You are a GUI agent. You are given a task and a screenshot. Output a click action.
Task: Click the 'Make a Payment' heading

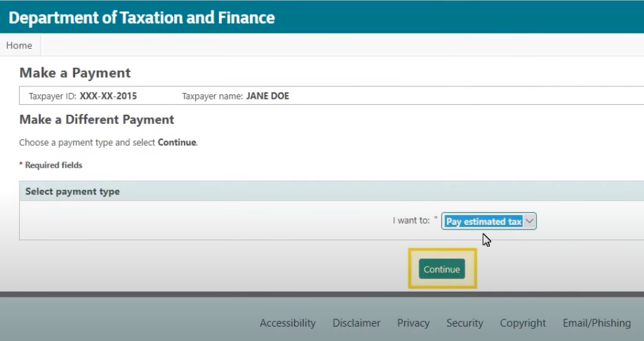[75, 73]
